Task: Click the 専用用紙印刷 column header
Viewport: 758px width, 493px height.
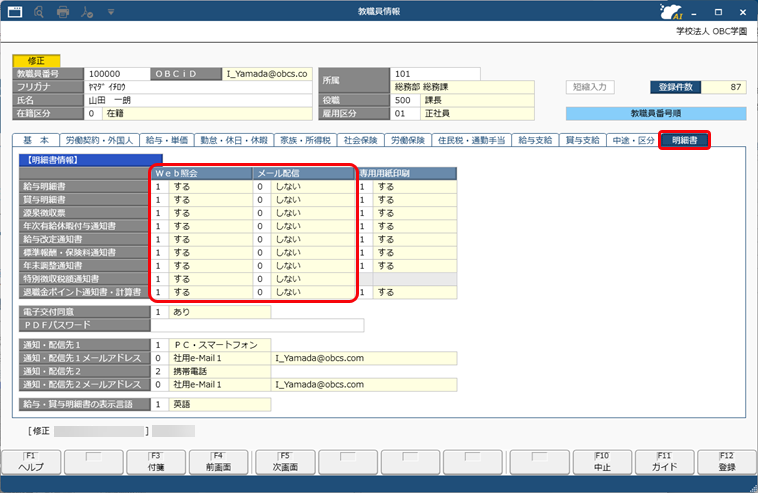Action: pyautogui.click(x=408, y=174)
